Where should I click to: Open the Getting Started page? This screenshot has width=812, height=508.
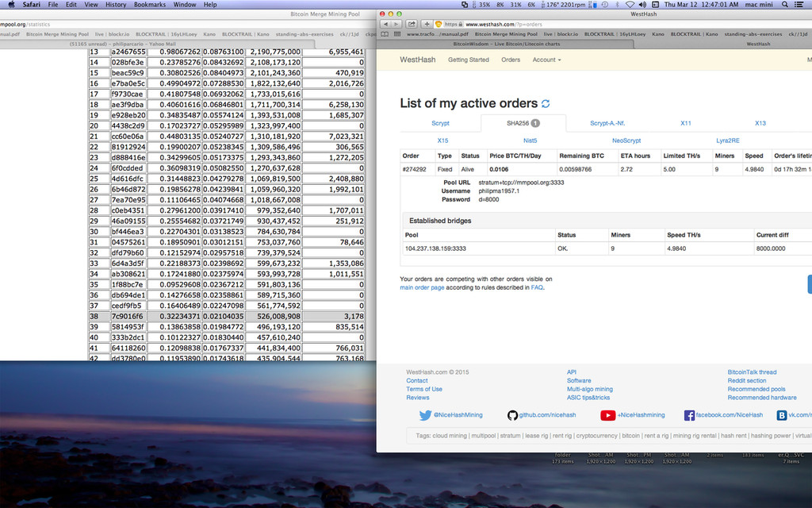click(x=468, y=60)
